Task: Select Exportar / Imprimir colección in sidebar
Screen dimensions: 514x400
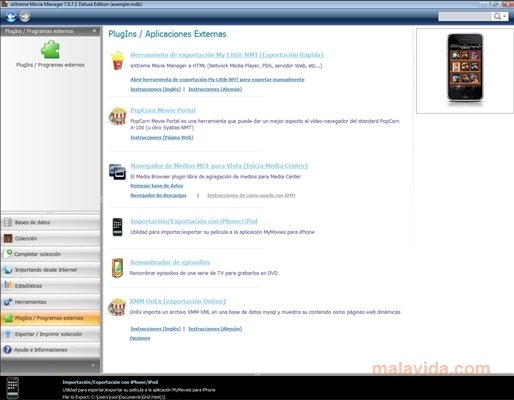Action: pos(50,334)
